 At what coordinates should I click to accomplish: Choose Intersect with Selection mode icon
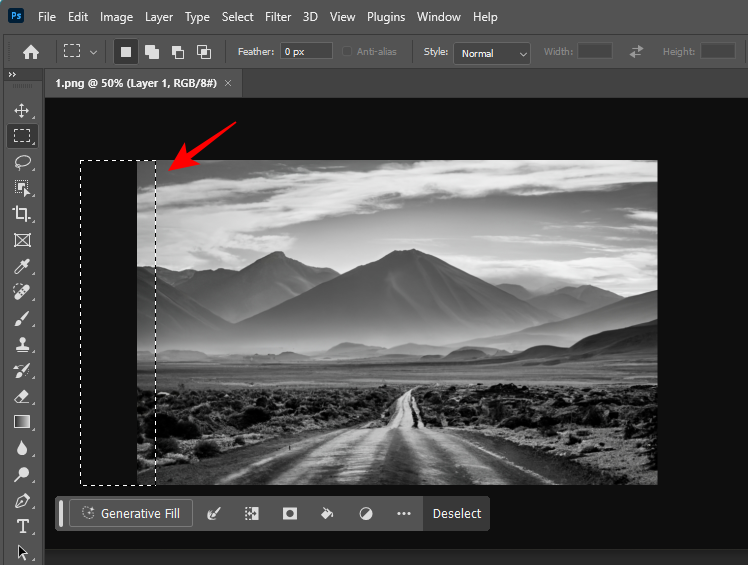pos(204,52)
